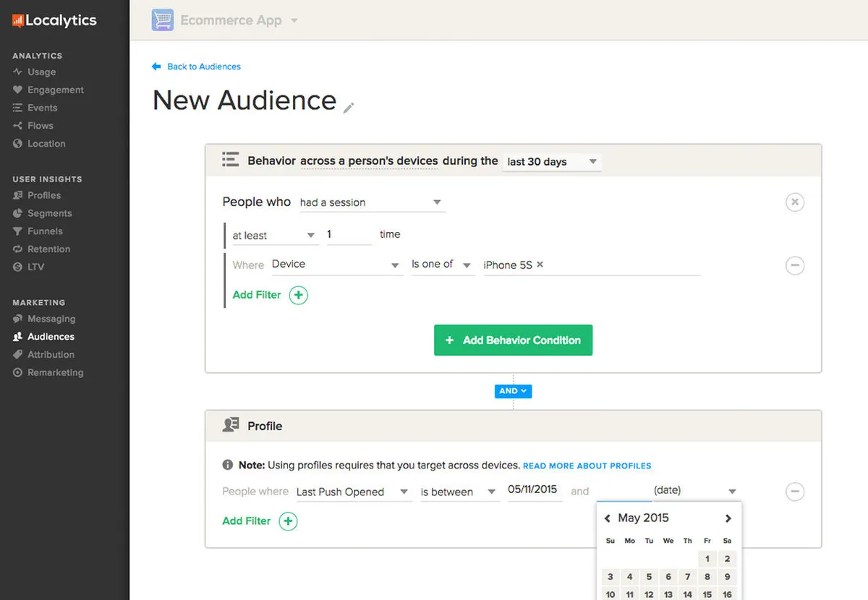Screen dimensions: 868x600
Task: Go to the Profiles page in sidebar
Action: [44, 195]
